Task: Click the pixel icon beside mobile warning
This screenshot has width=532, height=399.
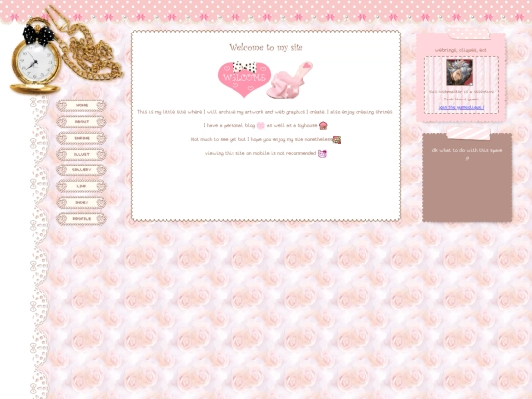Action: coord(323,154)
